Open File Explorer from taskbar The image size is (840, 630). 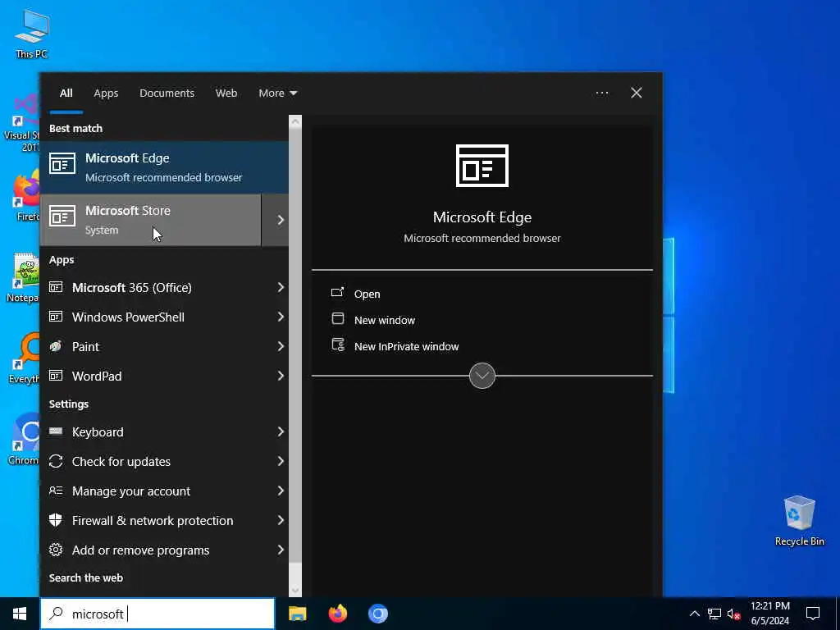coord(297,614)
